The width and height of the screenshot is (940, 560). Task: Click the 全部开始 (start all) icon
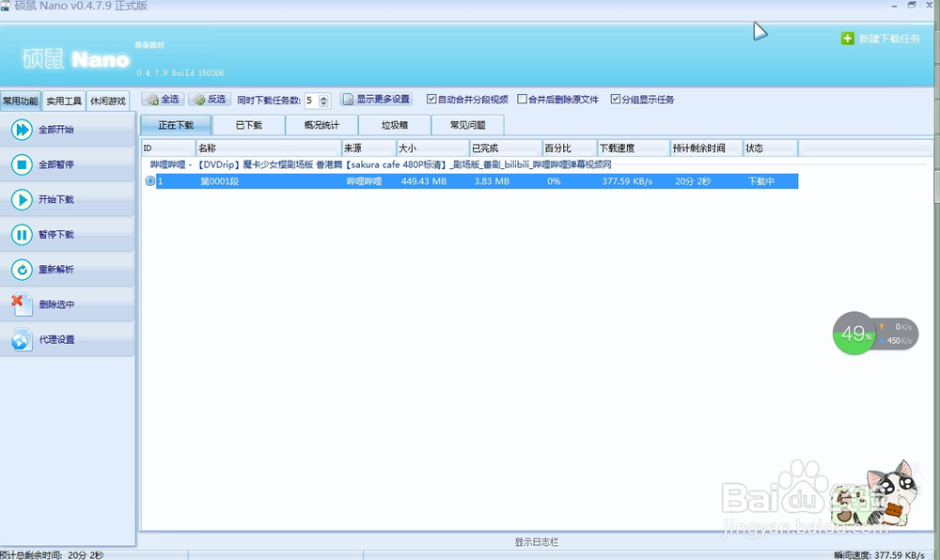click(x=22, y=130)
